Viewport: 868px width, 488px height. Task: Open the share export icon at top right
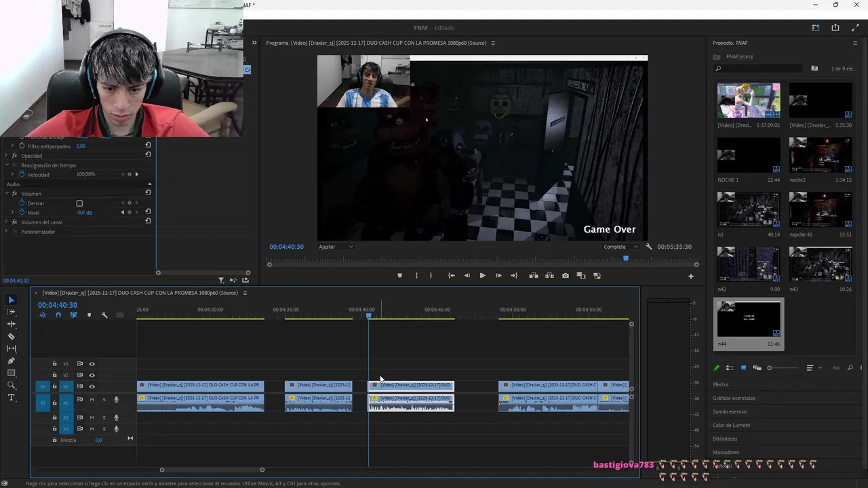[835, 28]
